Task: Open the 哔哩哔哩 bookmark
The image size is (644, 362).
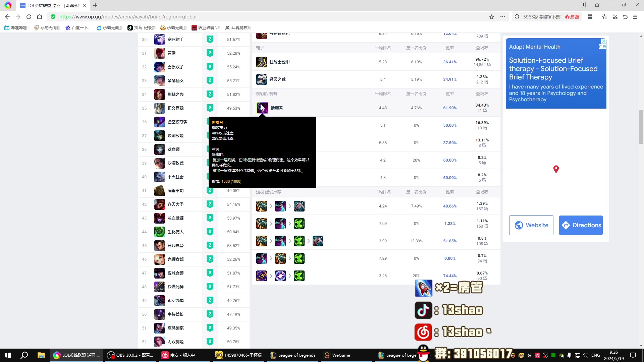Action: click(x=15, y=28)
